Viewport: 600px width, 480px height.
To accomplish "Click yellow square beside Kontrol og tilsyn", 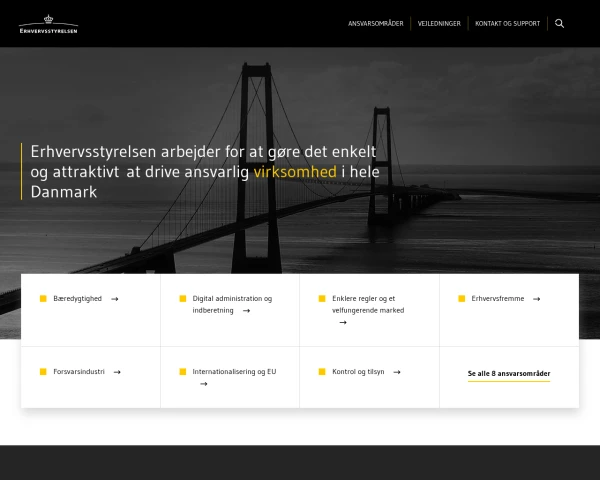I will tap(322, 372).
